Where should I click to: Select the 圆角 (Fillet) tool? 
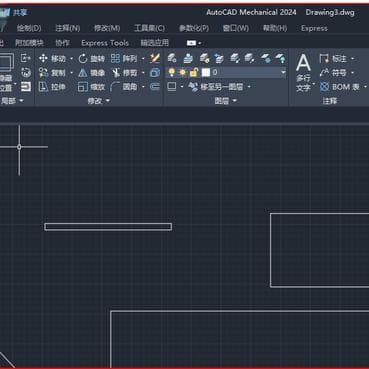[x=124, y=87]
